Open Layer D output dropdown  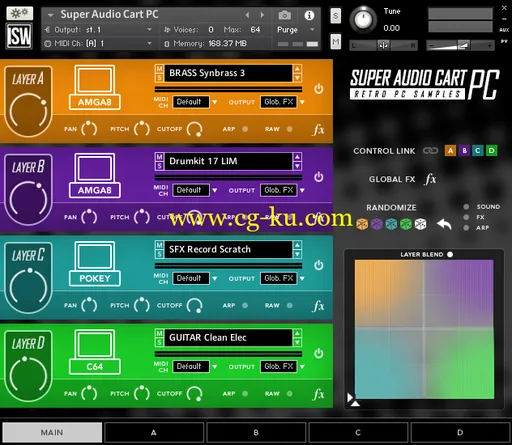point(283,367)
